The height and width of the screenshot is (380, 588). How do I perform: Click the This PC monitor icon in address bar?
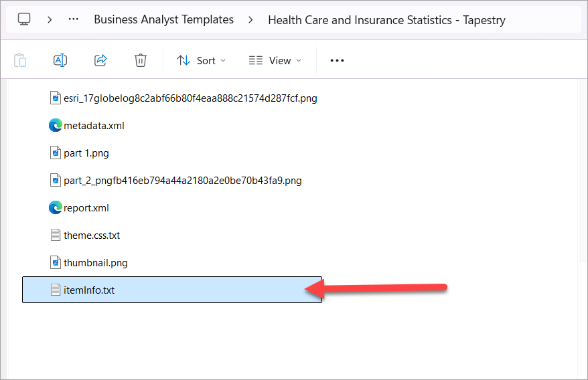click(24, 19)
